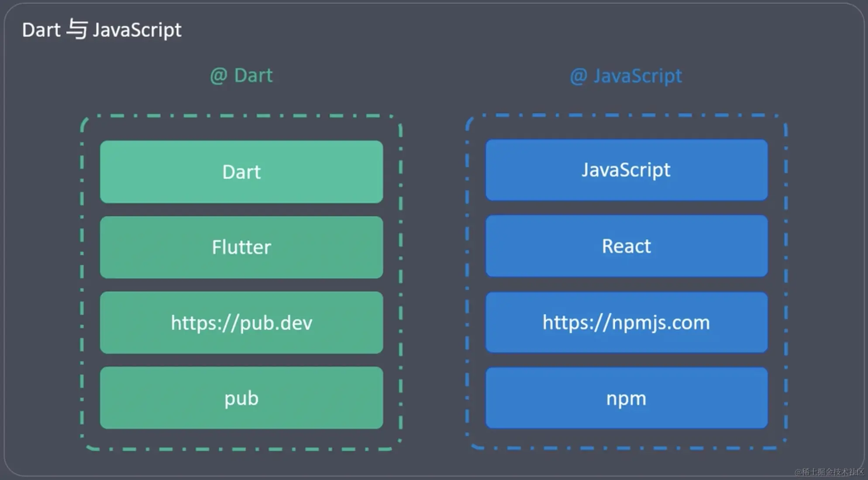This screenshot has width=868, height=480.
Task: Click the word Dart in slide title
Action: pos(41,30)
